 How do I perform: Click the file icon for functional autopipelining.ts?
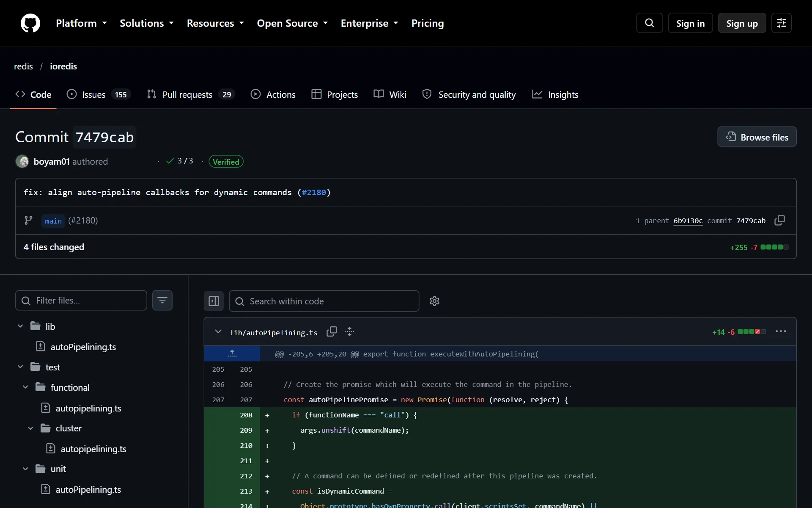pos(46,408)
